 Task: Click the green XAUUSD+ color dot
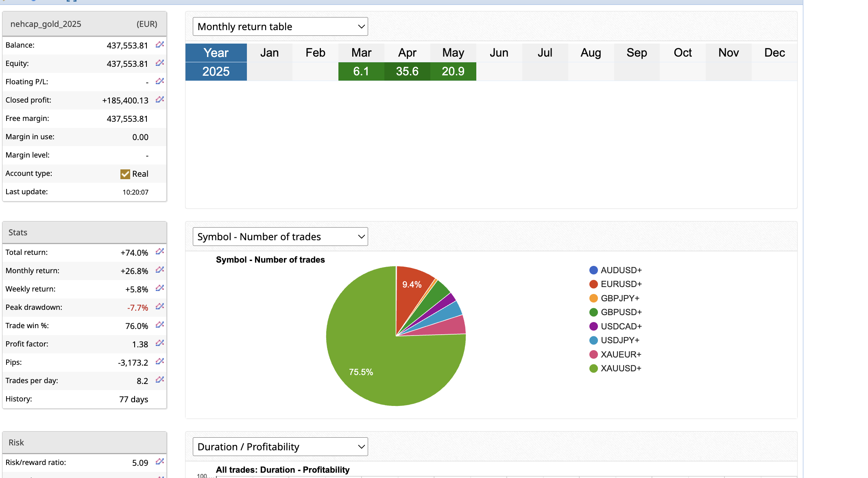[x=593, y=368]
